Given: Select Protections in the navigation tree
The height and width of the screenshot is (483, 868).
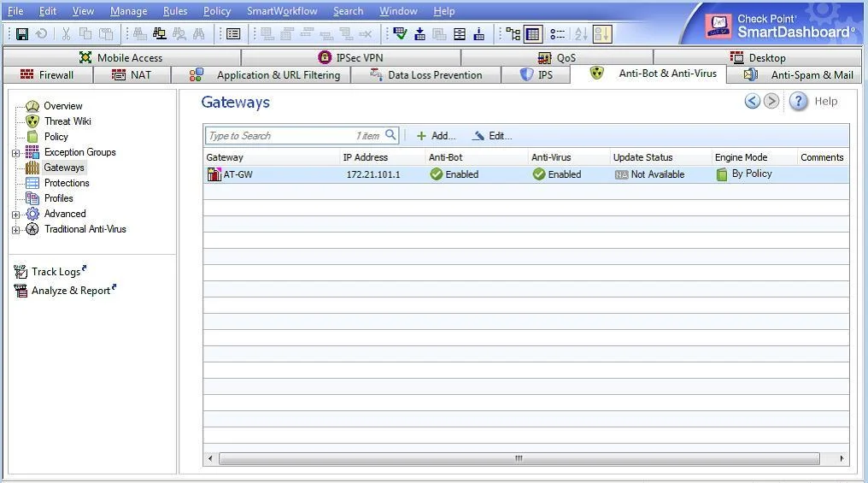Looking at the screenshot, I should (67, 183).
